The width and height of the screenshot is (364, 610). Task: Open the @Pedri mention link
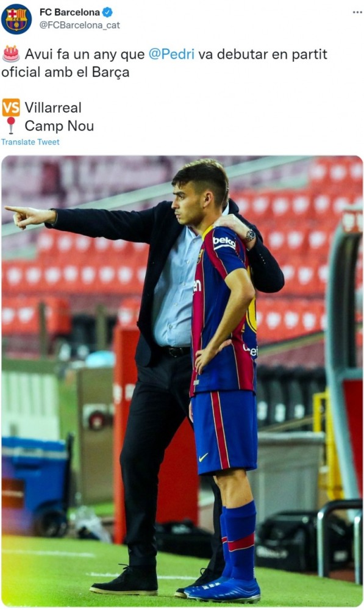click(x=171, y=54)
